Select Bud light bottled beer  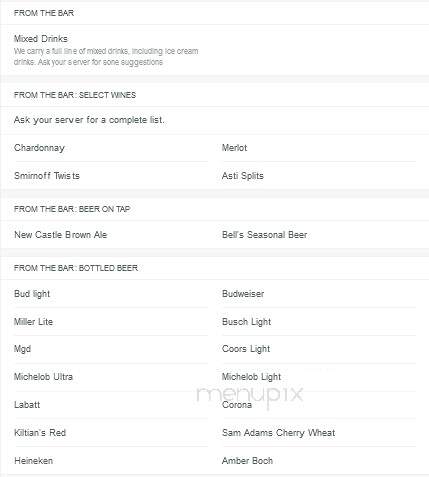pyautogui.click(x=32, y=294)
